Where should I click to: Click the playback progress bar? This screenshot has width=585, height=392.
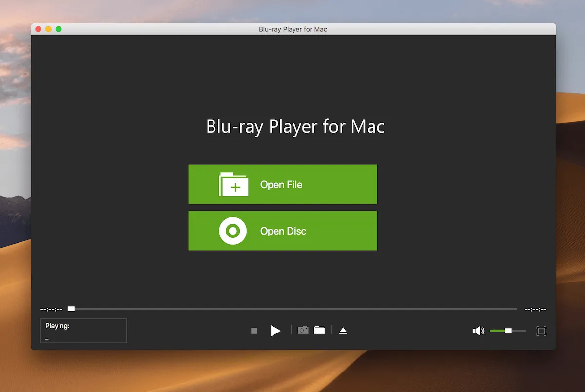pyautogui.click(x=292, y=309)
